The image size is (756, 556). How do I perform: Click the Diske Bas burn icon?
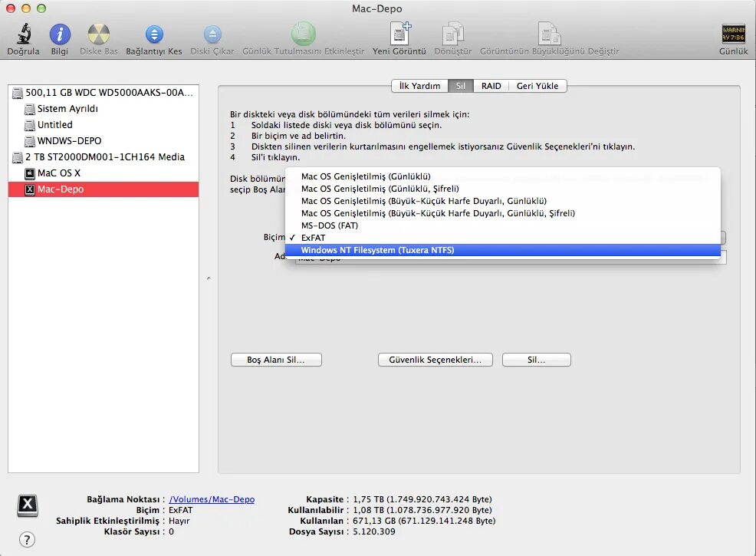click(x=99, y=35)
